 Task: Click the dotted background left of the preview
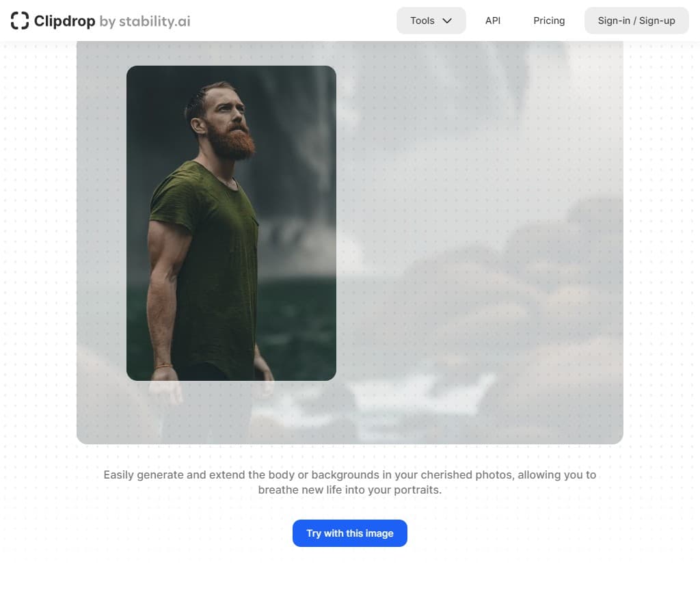click(x=38, y=242)
